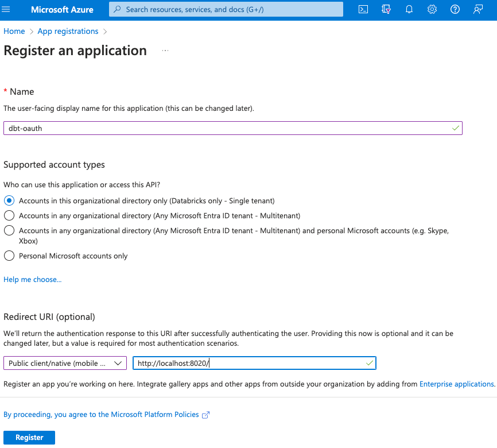This screenshot has height=448, width=497.
Task: Go to Home breadcrumb
Action: (14, 32)
